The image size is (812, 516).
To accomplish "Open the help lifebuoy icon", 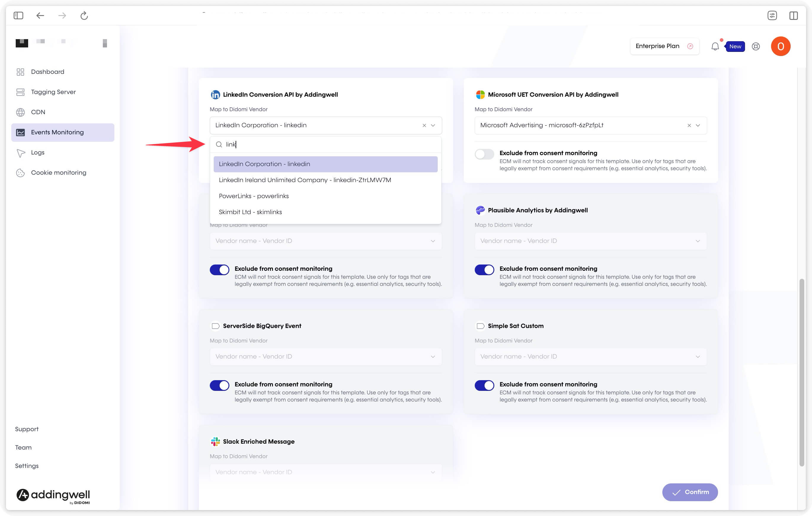I will click(x=756, y=46).
